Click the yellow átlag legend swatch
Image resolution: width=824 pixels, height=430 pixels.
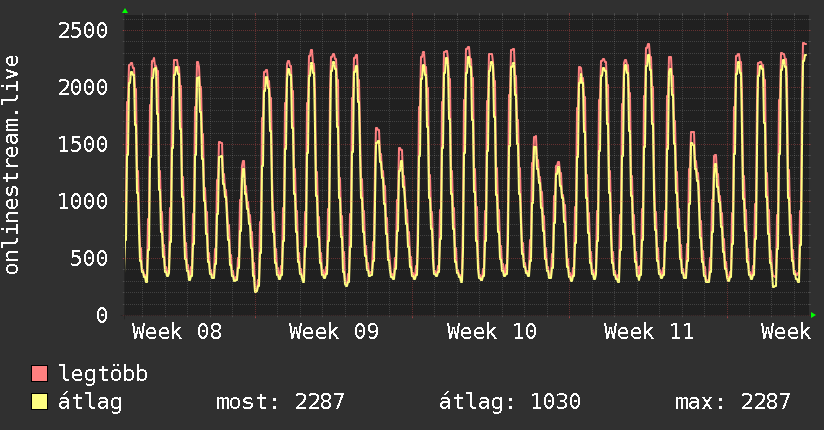pyautogui.click(x=39, y=402)
